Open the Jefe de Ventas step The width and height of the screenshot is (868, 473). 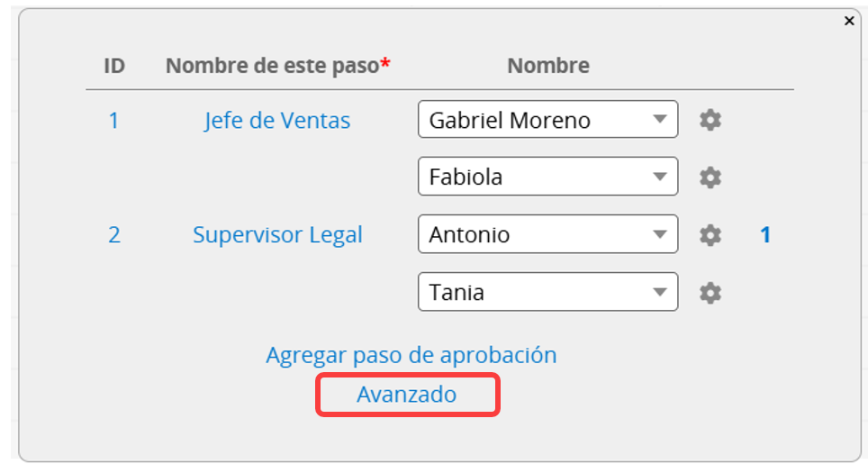[x=277, y=121]
